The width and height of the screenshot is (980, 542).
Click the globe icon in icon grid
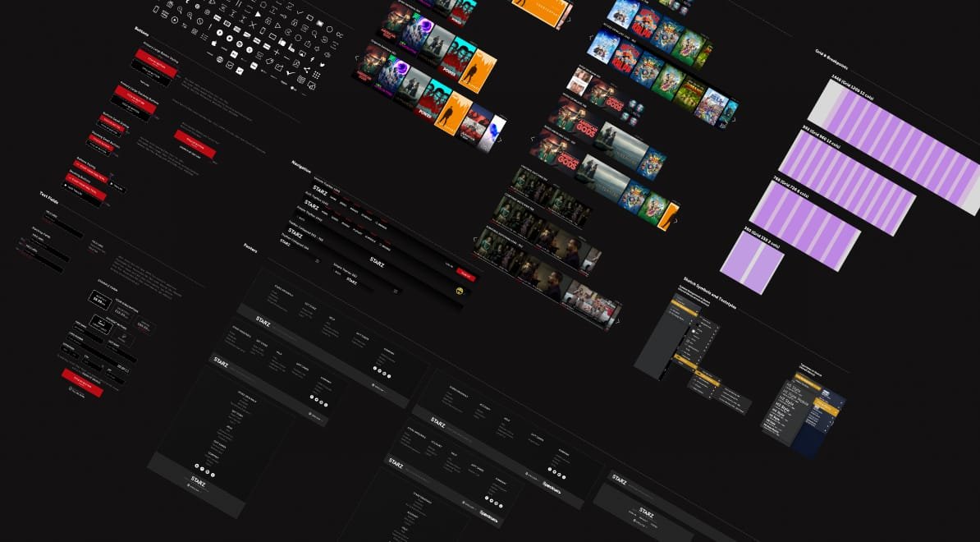[x=220, y=59]
